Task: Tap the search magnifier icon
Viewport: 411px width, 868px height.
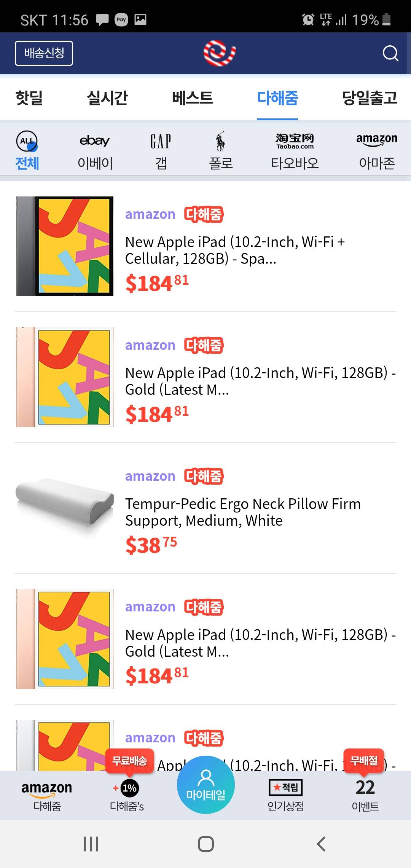Action: click(390, 53)
